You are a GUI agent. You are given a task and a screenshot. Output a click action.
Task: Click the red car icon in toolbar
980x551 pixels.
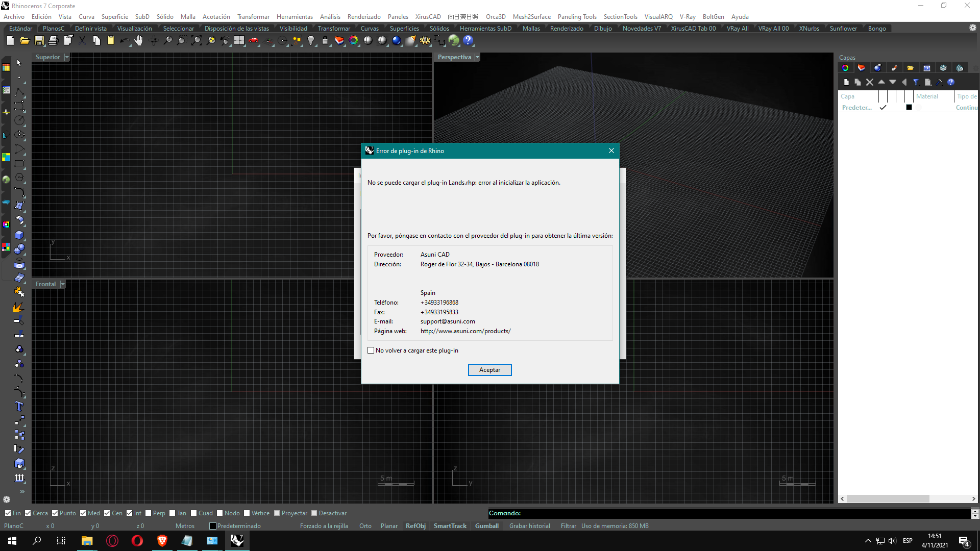point(254,40)
